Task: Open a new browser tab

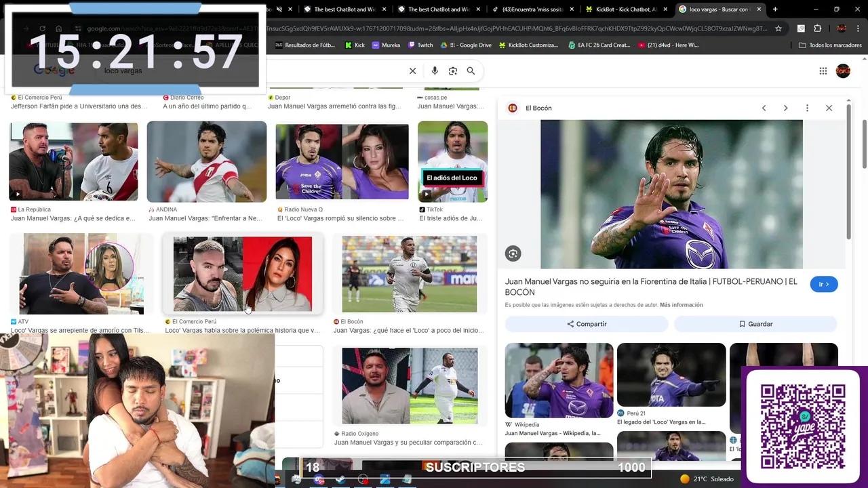Action: [775, 9]
